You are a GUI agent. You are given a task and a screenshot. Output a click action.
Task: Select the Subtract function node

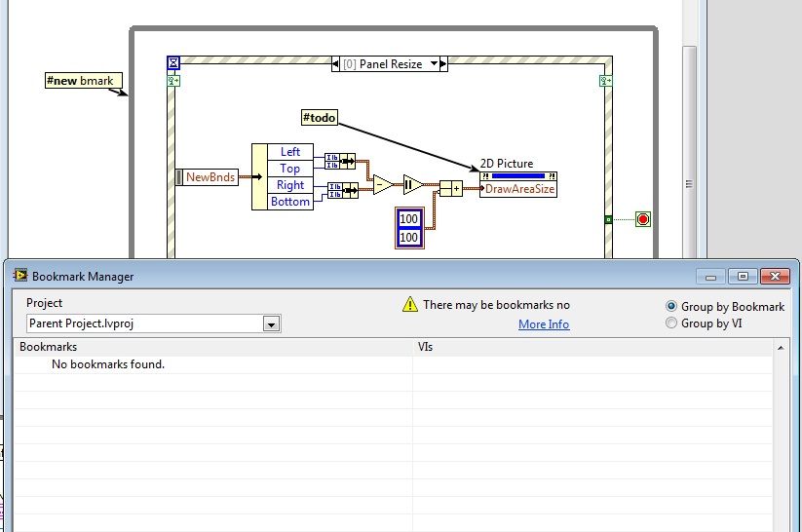(383, 185)
